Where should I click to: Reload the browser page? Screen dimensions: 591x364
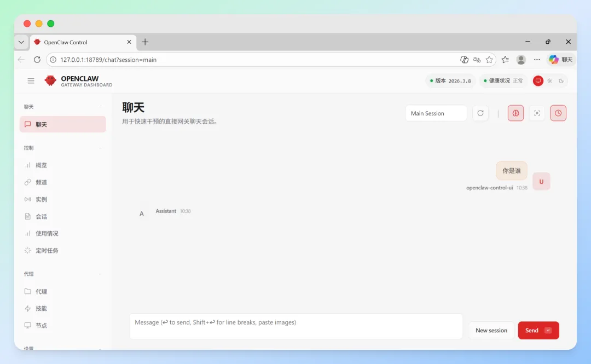tap(37, 60)
